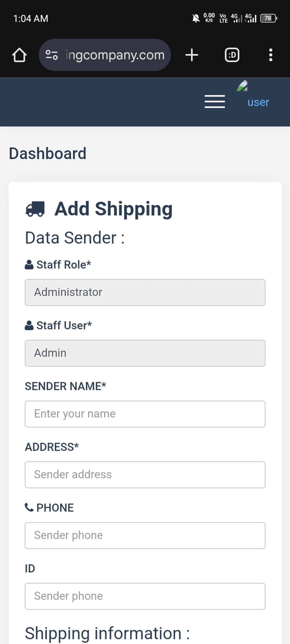Select the PHONE input field
The width and height of the screenshot is (290, 644).
coord(145,535)
